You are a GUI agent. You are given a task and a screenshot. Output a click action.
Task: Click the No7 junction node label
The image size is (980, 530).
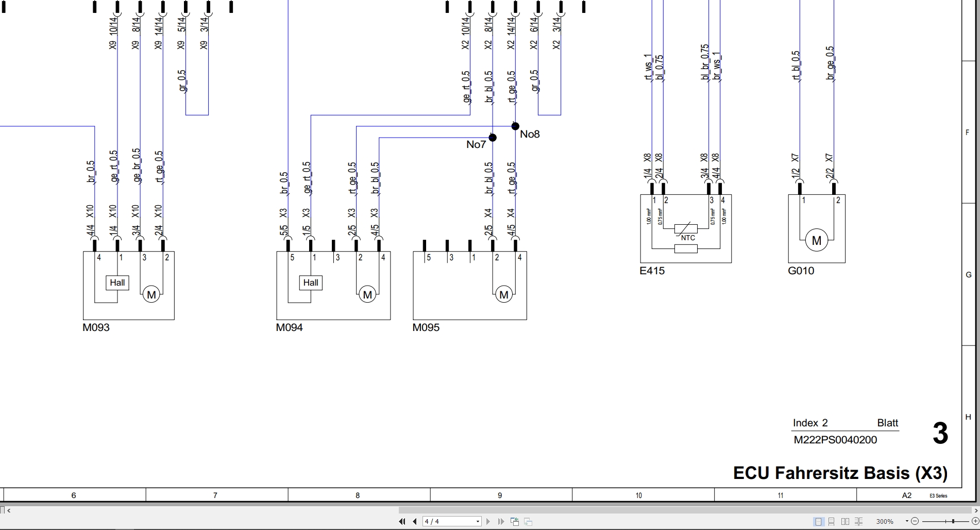coord(476,144)
